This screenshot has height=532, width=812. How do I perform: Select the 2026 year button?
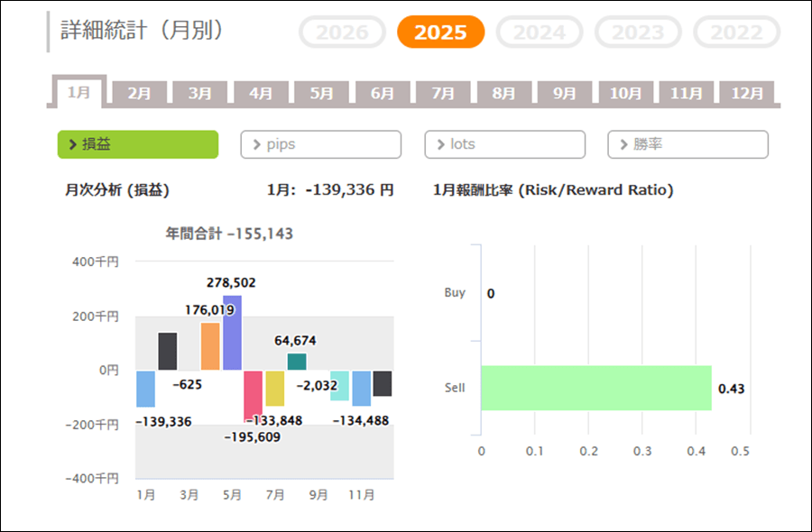342,32
